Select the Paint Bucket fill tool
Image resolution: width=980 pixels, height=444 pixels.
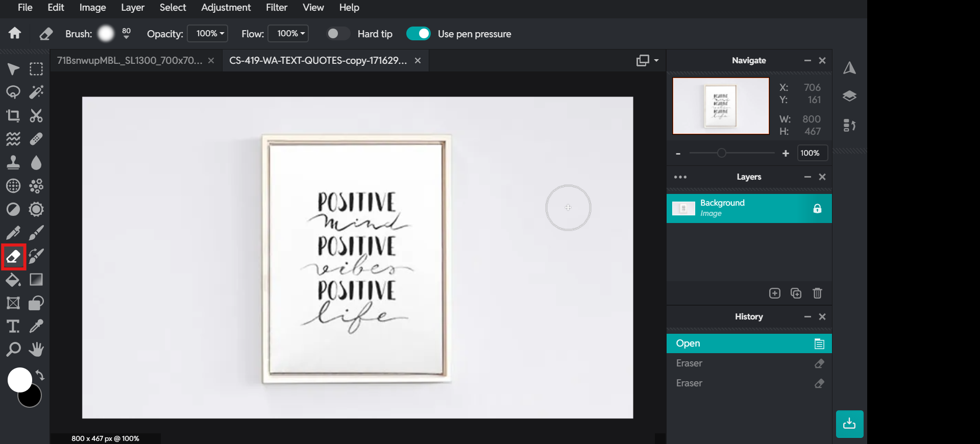click(13, 280)
